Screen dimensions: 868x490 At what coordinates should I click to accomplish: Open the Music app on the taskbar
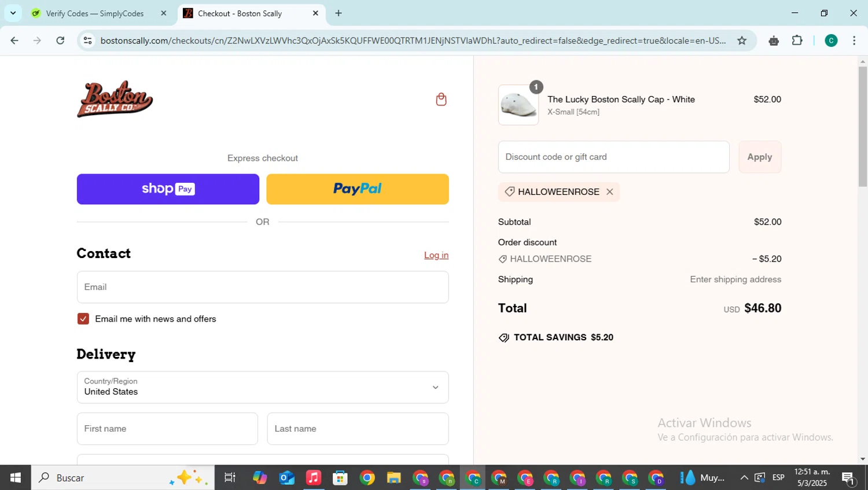pyautogui.click(x=313, y=478)
